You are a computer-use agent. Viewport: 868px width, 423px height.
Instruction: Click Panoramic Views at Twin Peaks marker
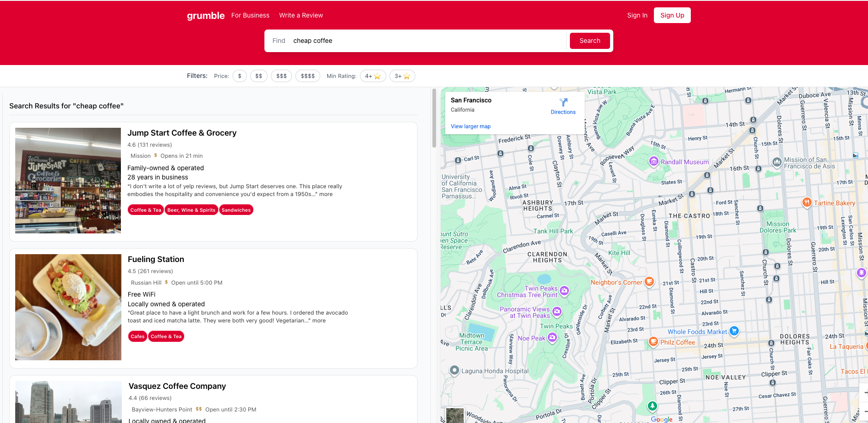[x=557, y=311]
